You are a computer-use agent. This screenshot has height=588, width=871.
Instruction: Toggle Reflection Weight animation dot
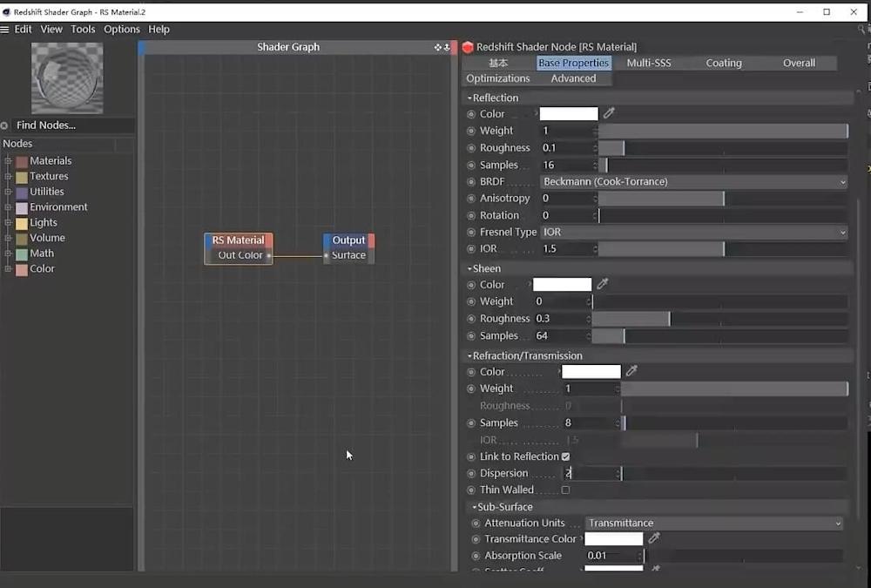(x=471, y=131)
